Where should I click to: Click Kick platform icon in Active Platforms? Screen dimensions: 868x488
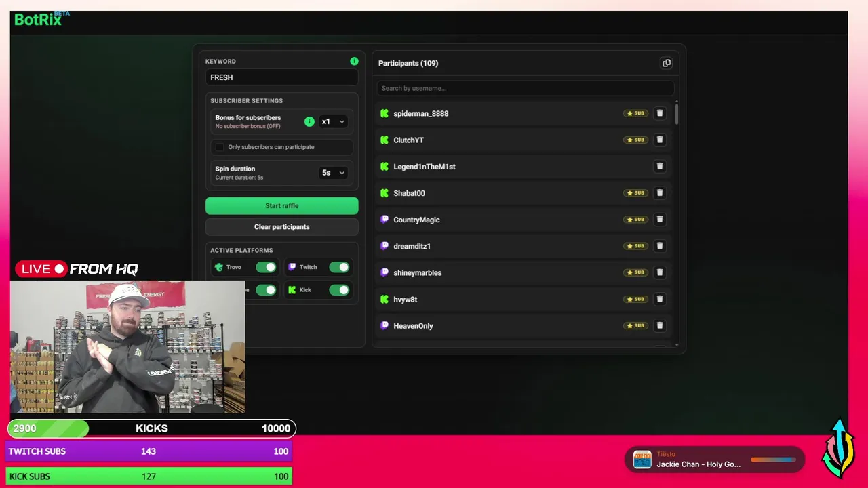292,290
